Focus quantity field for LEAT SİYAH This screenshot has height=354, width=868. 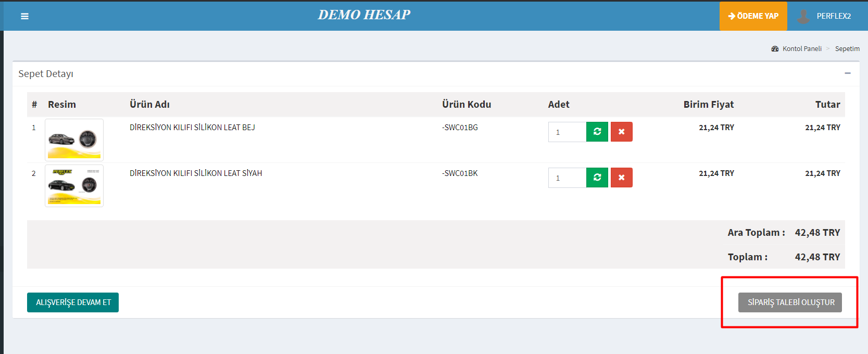tap(567, 178)
